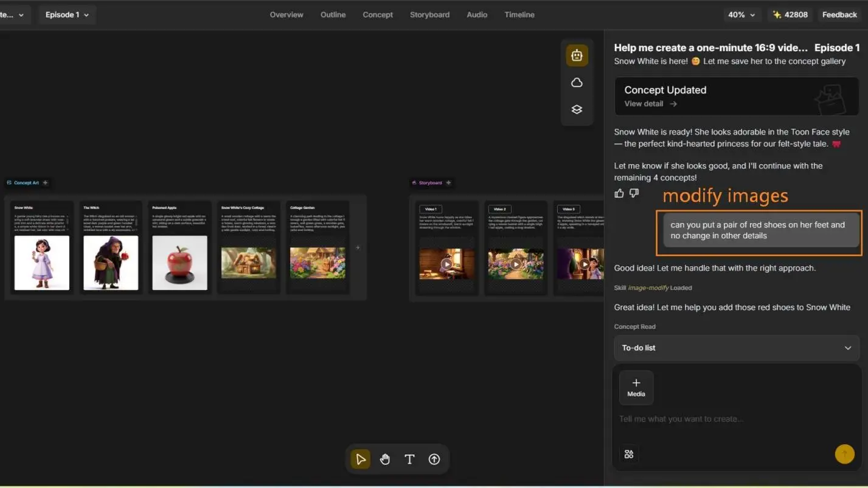Click the prompt input 'Tell me what you want to create'

click(681, 419)
